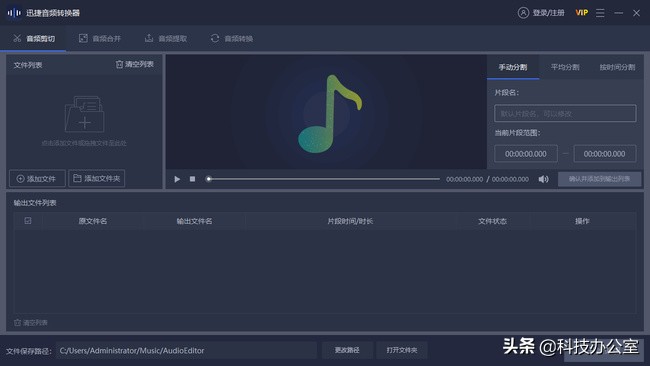Open the 音频提取 tab
650x366 pixels.
[x=165, y=39]
